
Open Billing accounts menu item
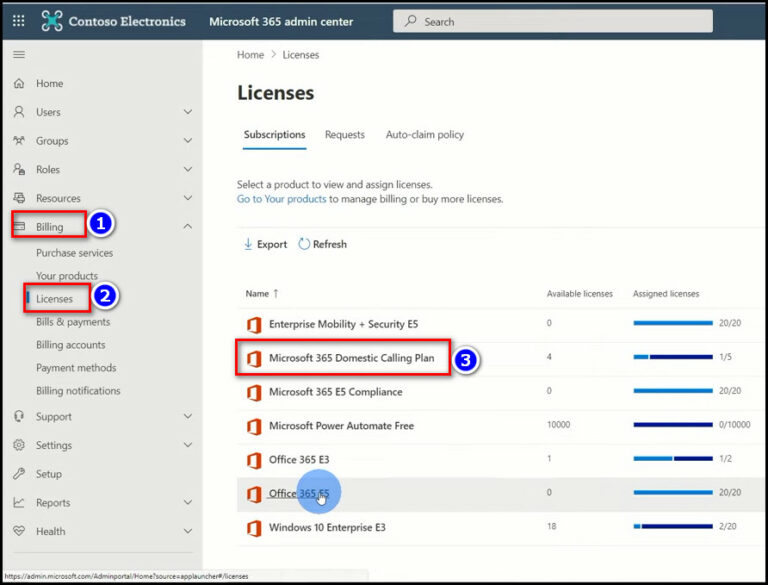71,345
